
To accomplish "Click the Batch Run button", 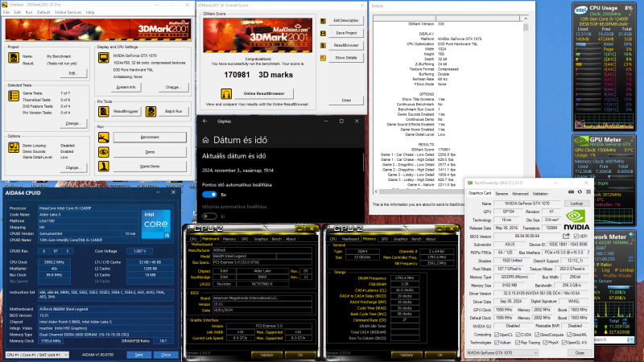I will pyautogui.click(x=173, y=111).
